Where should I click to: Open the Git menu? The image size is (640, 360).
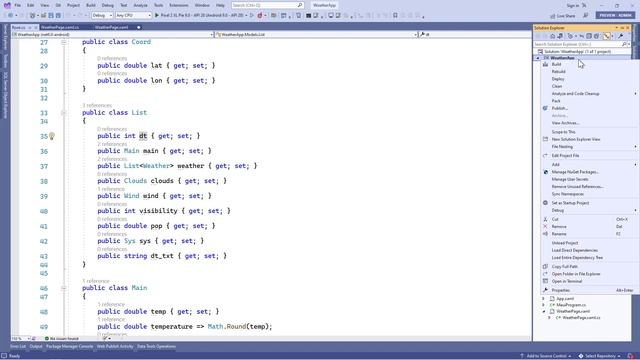(58, 5)
